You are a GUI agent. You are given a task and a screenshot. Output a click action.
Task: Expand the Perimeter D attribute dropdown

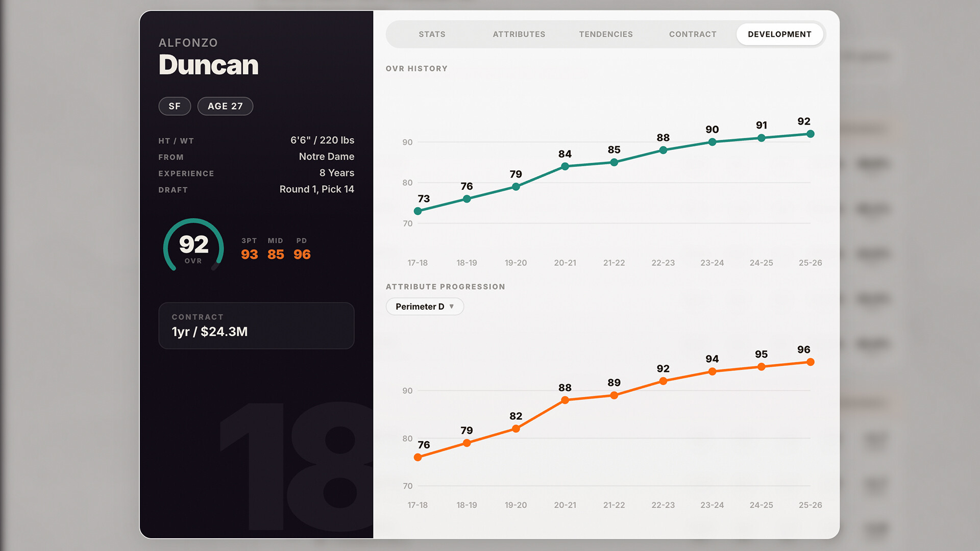[x=420, y=307]
